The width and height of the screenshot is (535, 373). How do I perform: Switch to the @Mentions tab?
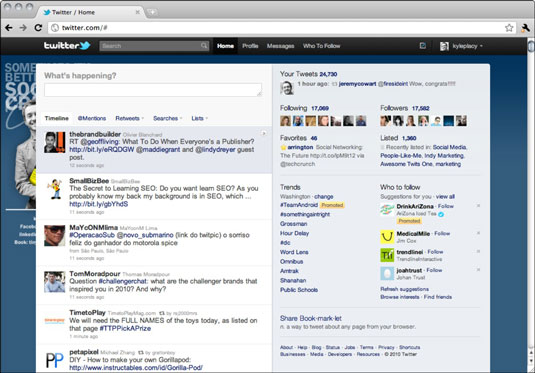(x=92, y=118)
